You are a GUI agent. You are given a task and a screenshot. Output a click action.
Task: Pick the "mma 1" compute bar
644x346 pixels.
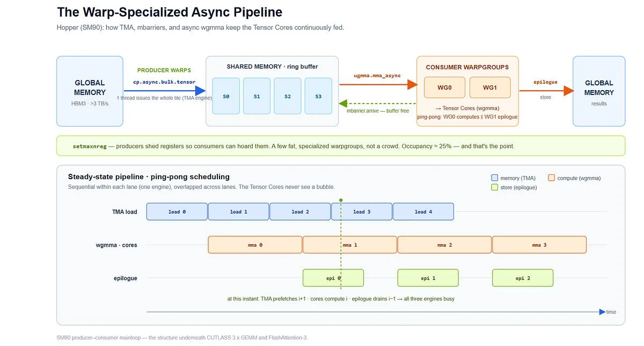(350, 245)
